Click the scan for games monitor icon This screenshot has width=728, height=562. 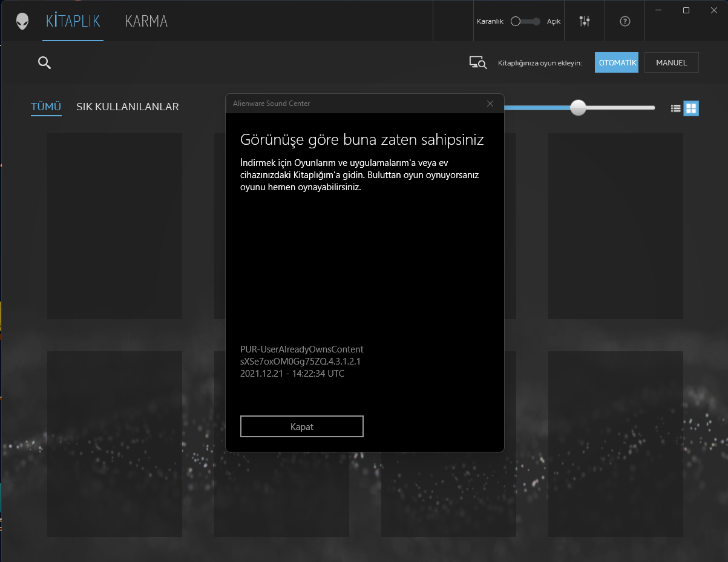pos(478,62)
